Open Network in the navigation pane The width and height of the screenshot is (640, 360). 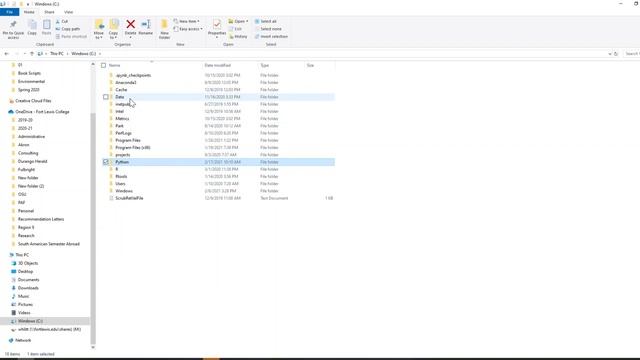[20, 340]
